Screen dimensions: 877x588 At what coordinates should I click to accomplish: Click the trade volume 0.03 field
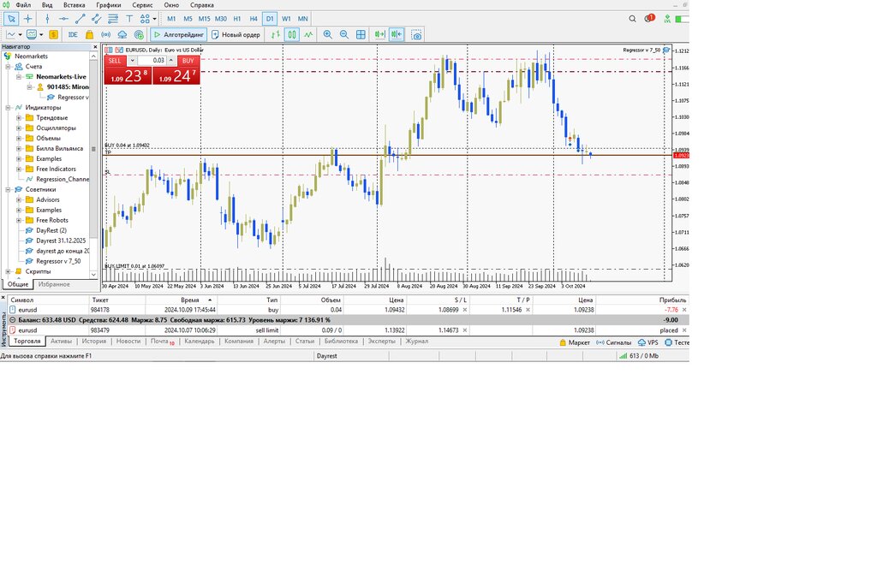pyautogui.click(x=151, y=61)
